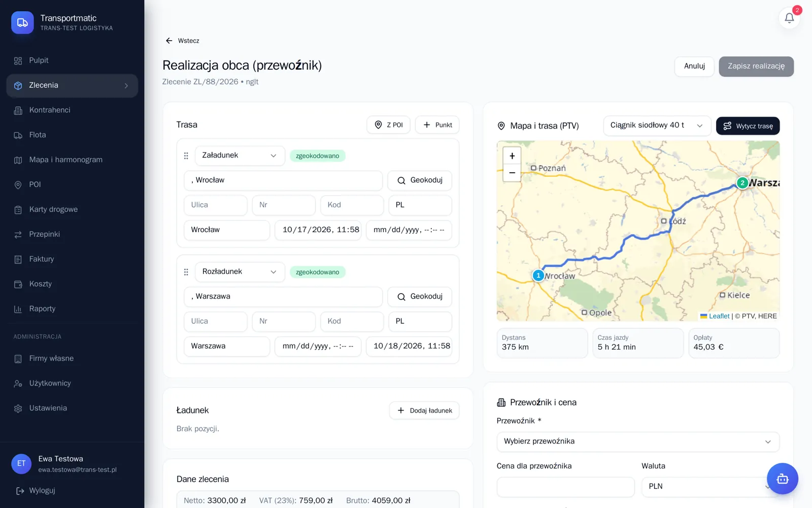The image size is (812, 508).
Task: Click the Anuluj button
Action: [x=694, y=67]
